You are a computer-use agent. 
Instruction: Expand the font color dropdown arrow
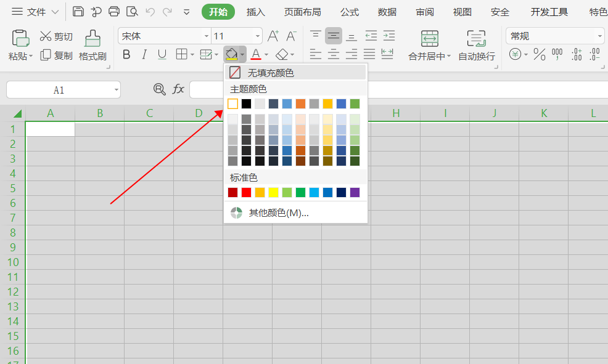coord(266,55)
